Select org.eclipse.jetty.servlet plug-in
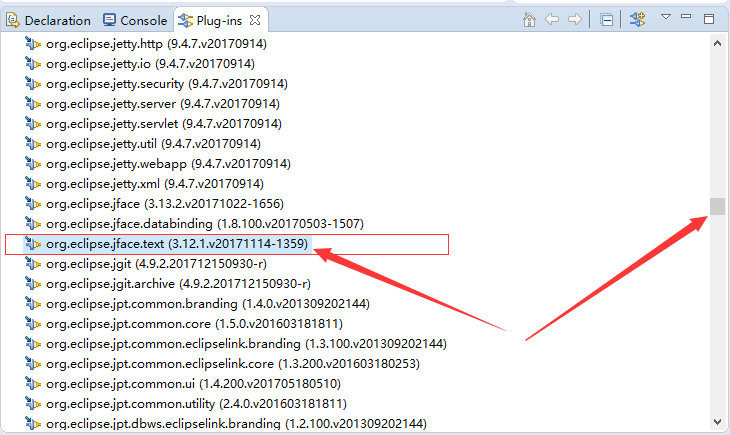 [164, 124]
